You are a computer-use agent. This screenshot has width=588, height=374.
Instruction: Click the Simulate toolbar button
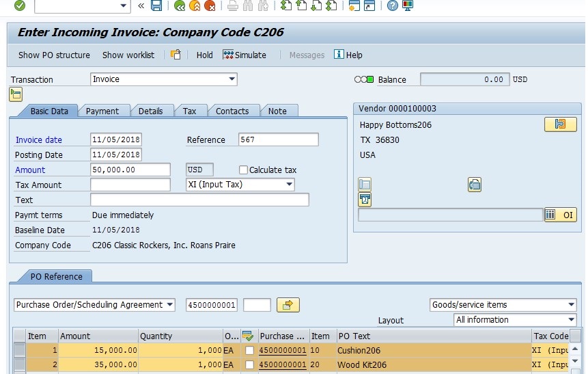pos(244,55)
